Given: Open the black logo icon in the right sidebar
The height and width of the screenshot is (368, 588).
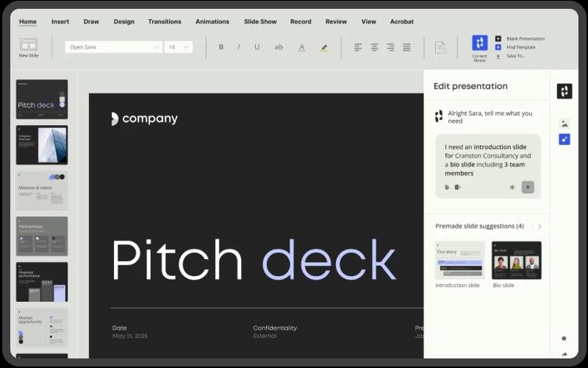Looking at the screenshot, I should tap(564, 91).
